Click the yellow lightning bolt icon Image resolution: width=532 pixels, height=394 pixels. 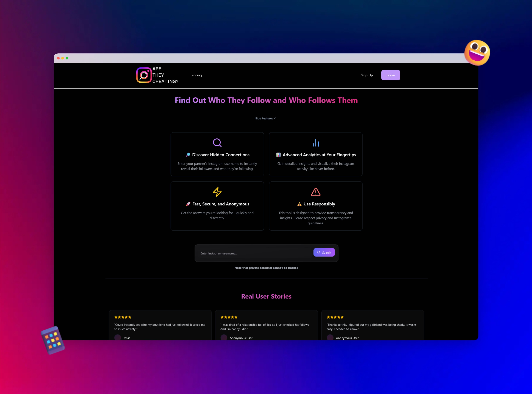point(217,192)
